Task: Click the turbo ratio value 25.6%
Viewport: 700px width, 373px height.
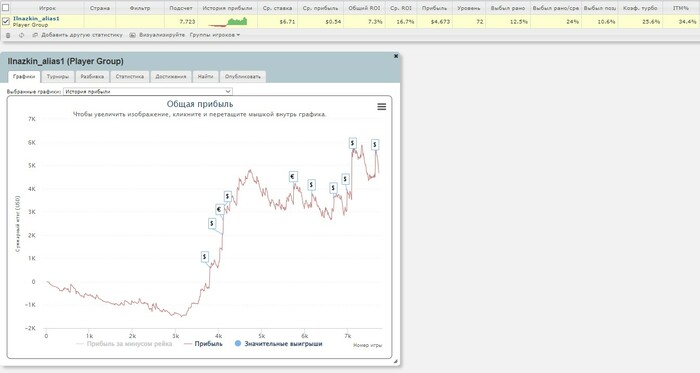Action: point(650,21)
